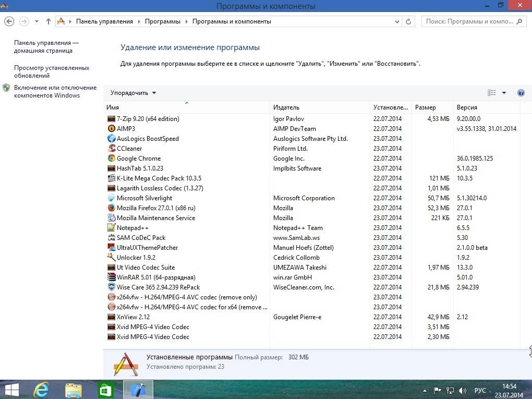Open the Упорядочить dropdown menu

click(x=133, y=93)
